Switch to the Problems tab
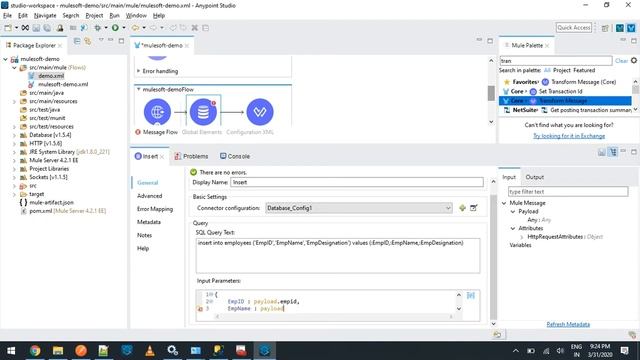640x360 pixels. coord(191,156)
